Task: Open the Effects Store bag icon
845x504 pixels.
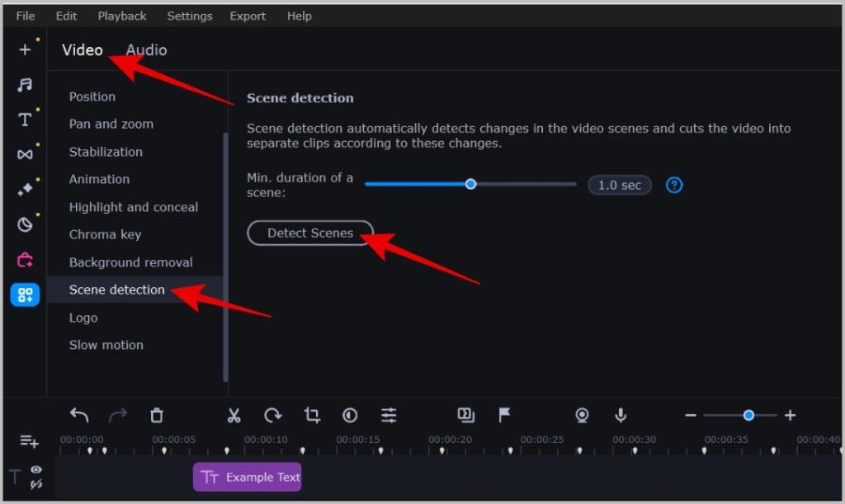Action: point(25,260)
